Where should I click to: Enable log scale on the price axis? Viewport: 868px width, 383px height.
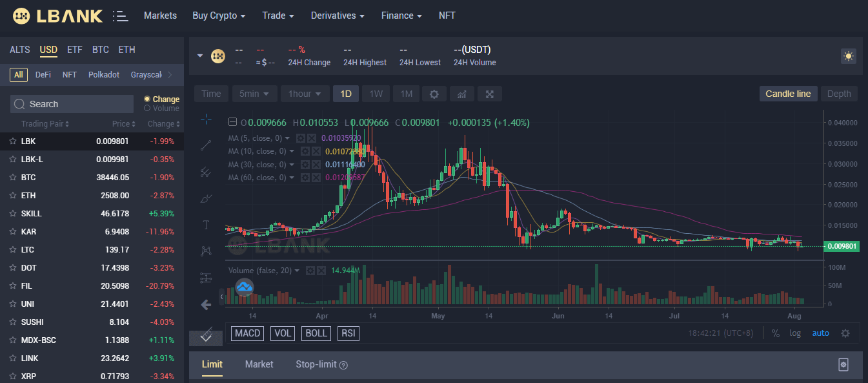pos(795,333)
